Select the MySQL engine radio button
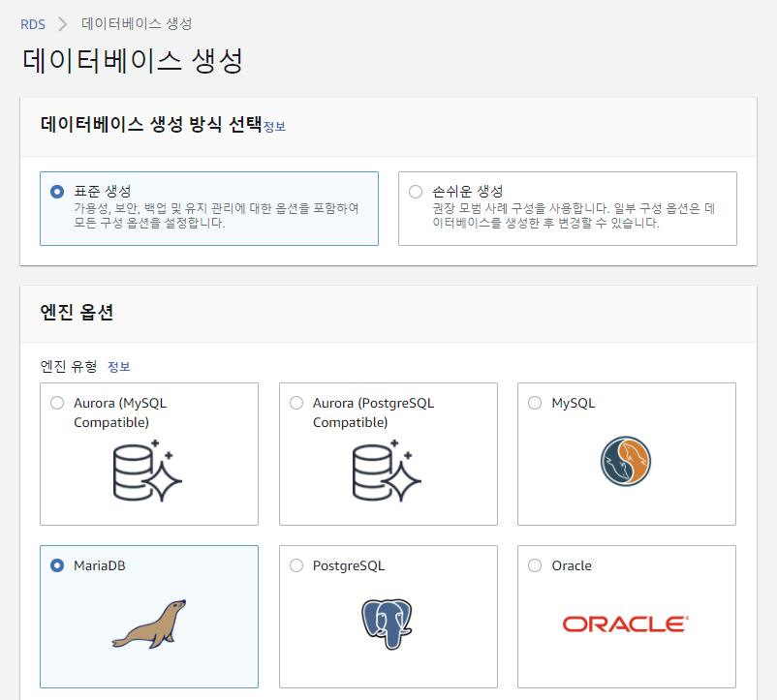 [535, 403]
